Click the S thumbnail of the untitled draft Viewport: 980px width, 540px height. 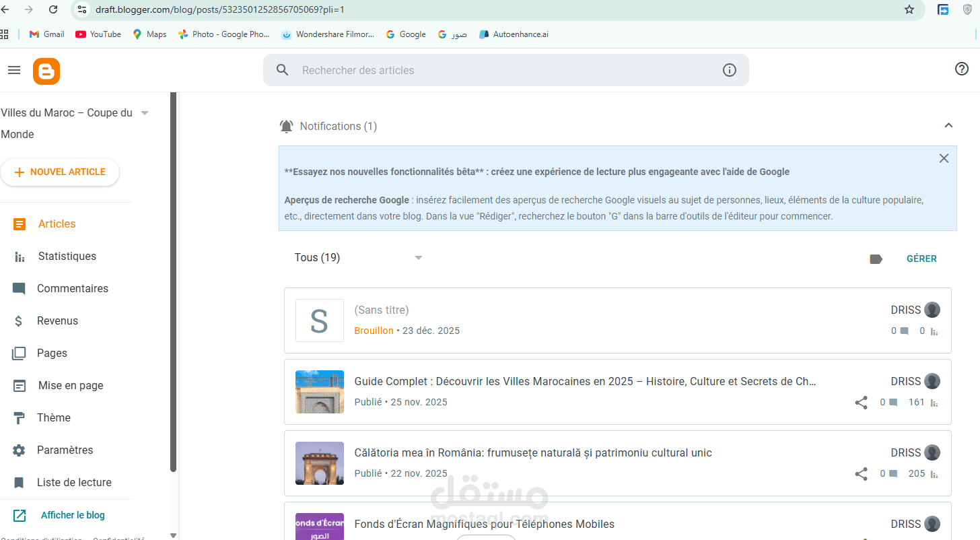(x=320, y=320)
